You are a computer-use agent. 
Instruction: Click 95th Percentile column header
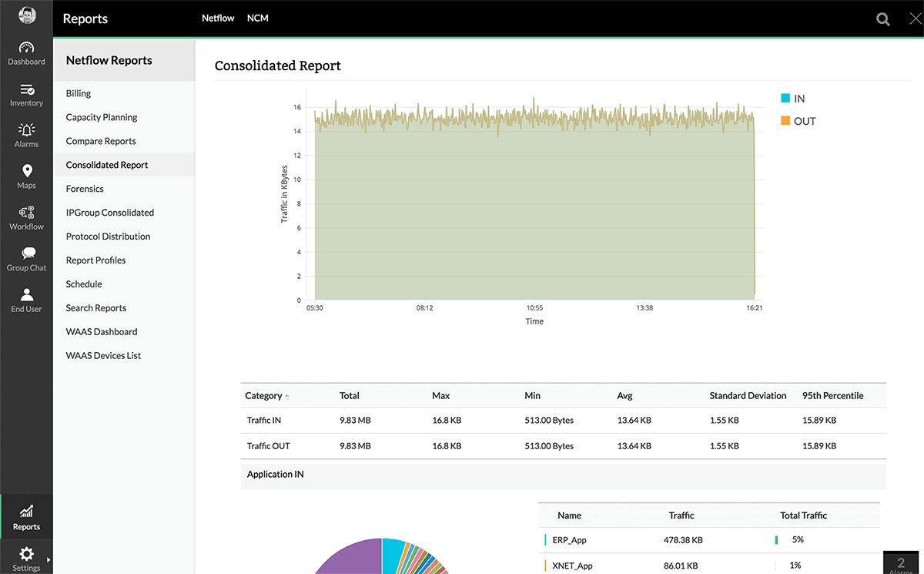tap(832, 396)
